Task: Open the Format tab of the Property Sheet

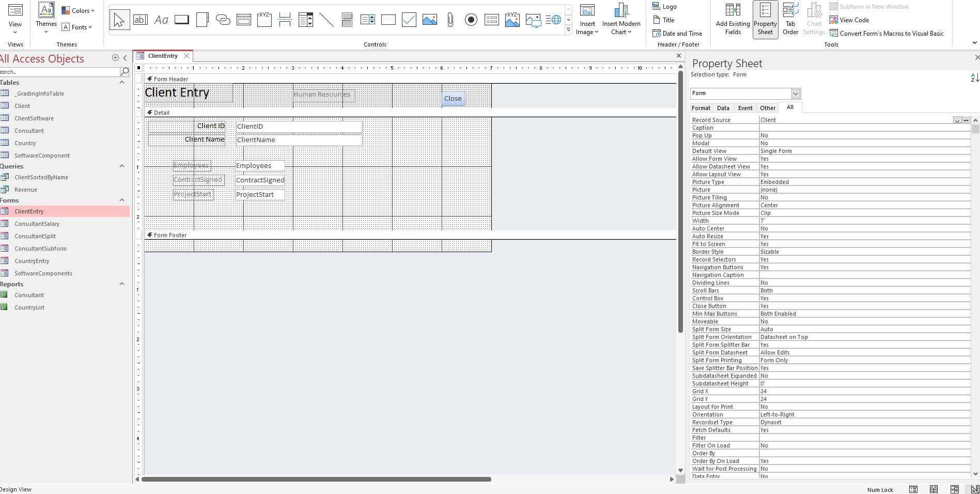Action: [701, 107]
